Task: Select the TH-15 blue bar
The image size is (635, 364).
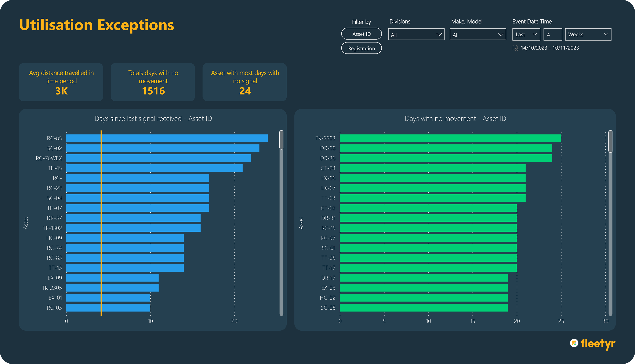Action: click(154, 168)
